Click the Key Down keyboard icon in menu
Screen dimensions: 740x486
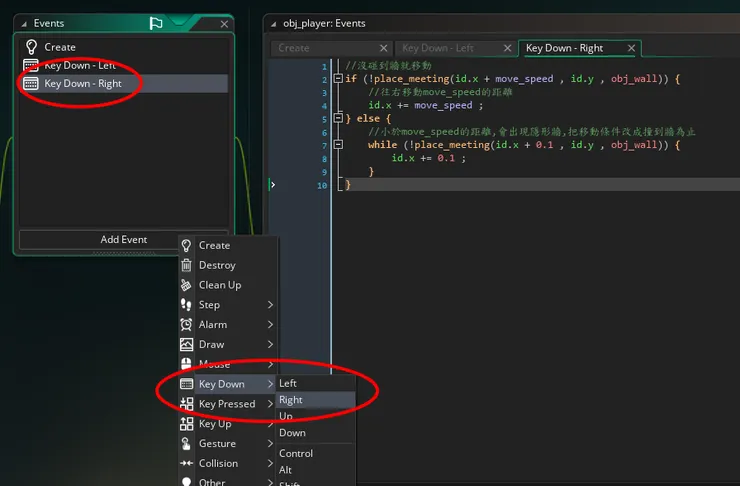[186, 384]
